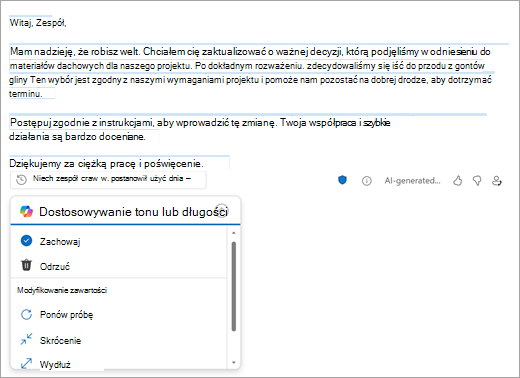Give thumbs up feedback
This screenshot has width=520, height=378.
458,181
